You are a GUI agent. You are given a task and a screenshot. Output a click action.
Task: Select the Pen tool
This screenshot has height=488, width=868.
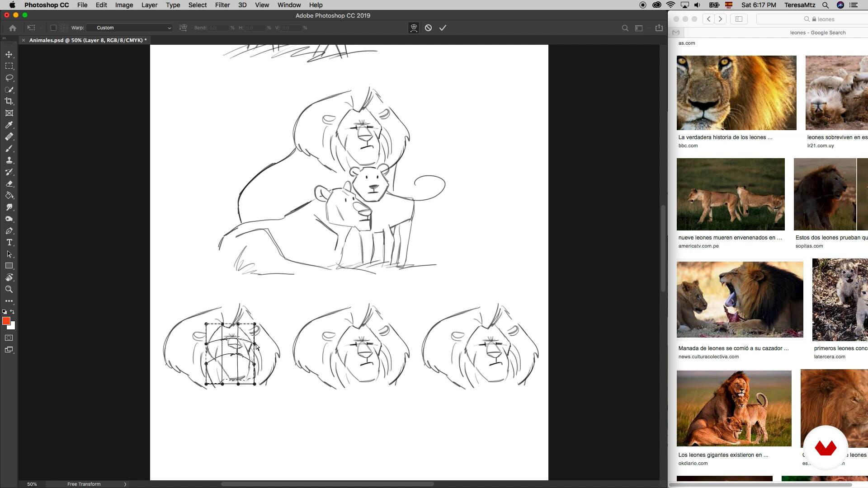point(9,230)
